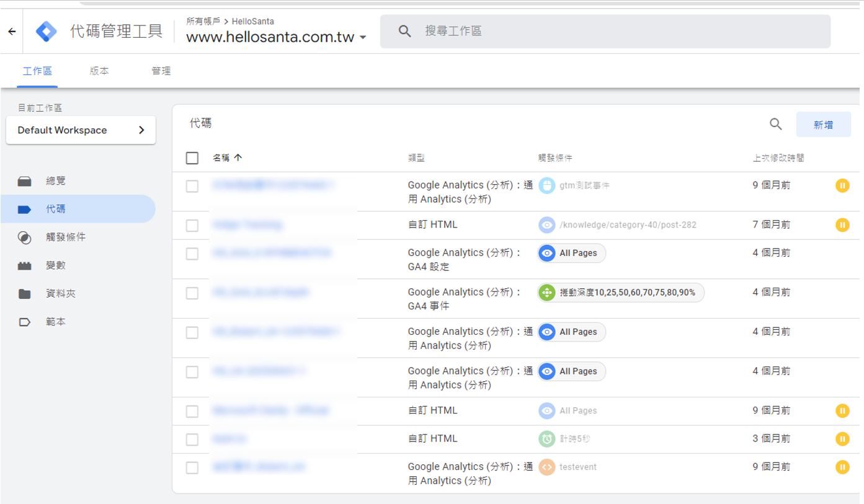Viewport: 864px width, 504px height.
Task: Check the GA4 設定 tag row checkbox
Action: pyautogui.click(x=192, y=254)
